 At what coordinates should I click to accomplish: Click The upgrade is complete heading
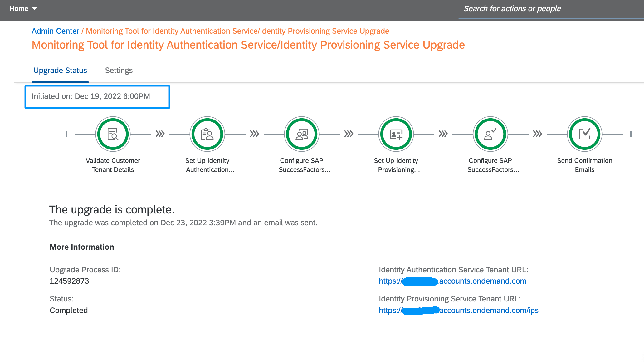pos(112,210)
